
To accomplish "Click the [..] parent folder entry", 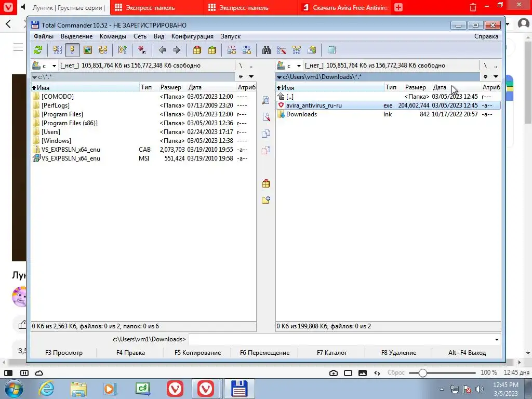I will (388, 97).
